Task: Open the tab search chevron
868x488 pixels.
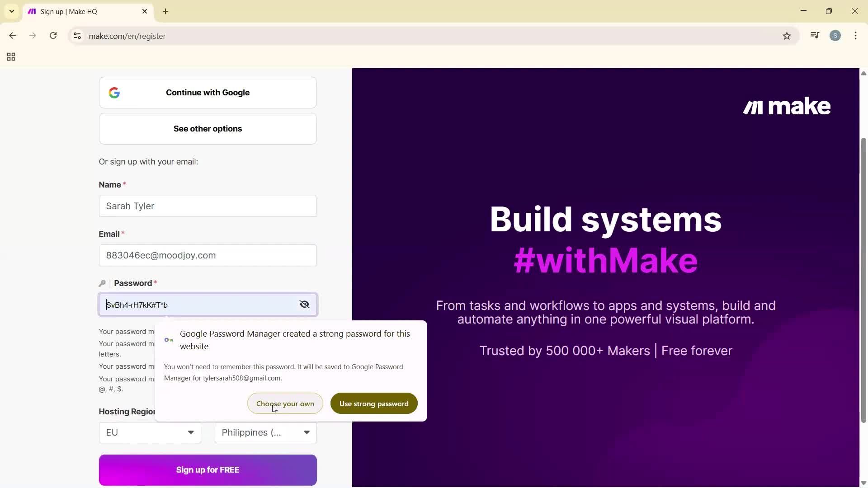Action: coord(11,11)
